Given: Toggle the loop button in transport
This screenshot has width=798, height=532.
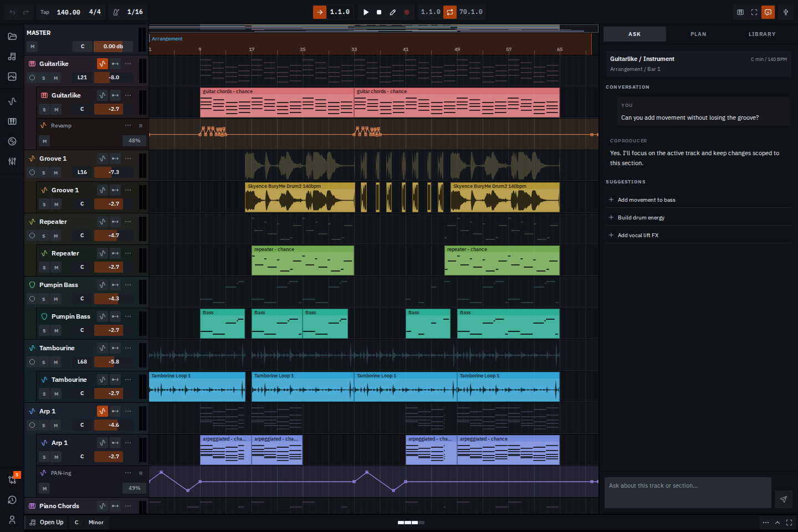Looking at the screenshot, I should [x=450, y=12].
